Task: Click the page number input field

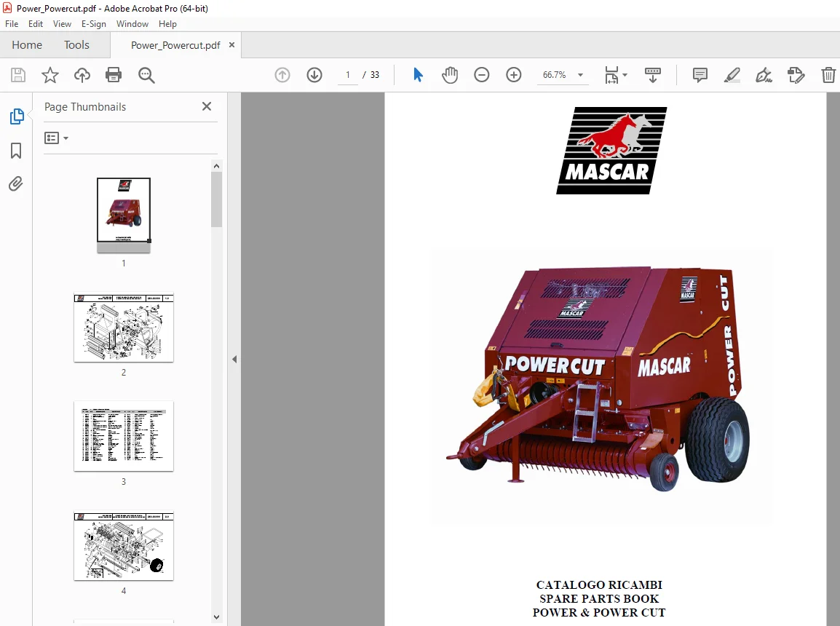Action: coord(348,75)
